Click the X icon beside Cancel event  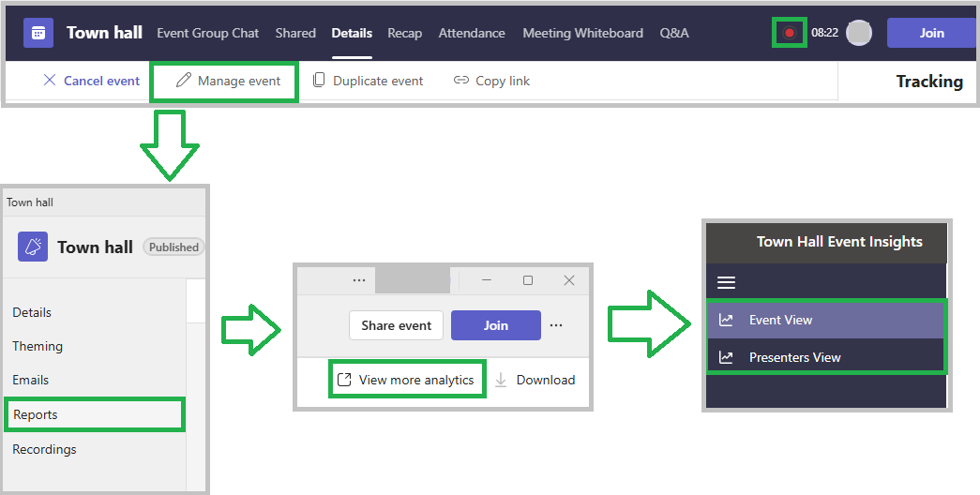click(x=50, y=80)
